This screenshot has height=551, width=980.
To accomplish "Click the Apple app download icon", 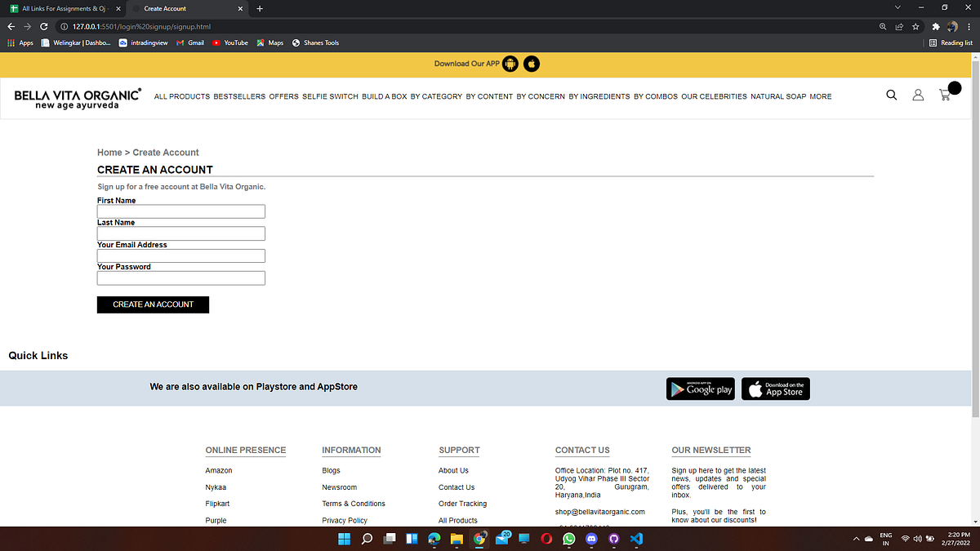I will click(531, 63).
